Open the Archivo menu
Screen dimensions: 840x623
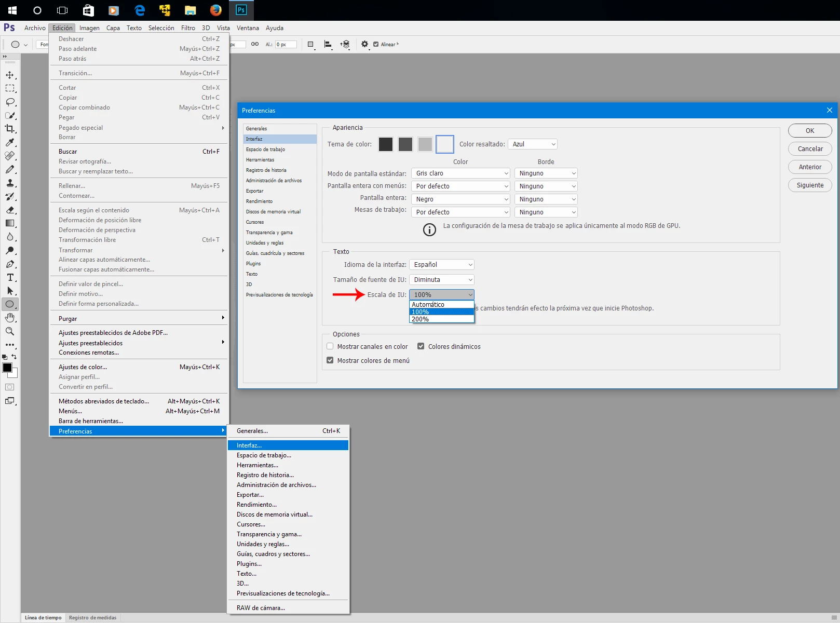coord(35,28)
